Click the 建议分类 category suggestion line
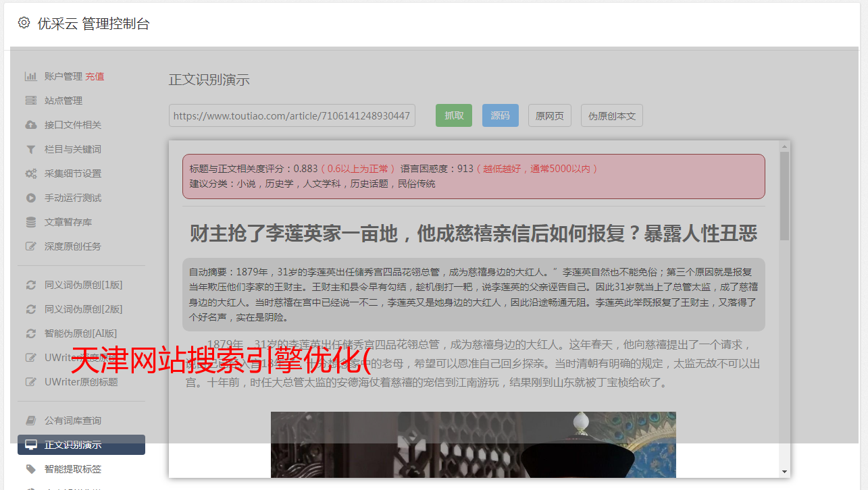Screen dimensions: 868x490 (312, 184)
